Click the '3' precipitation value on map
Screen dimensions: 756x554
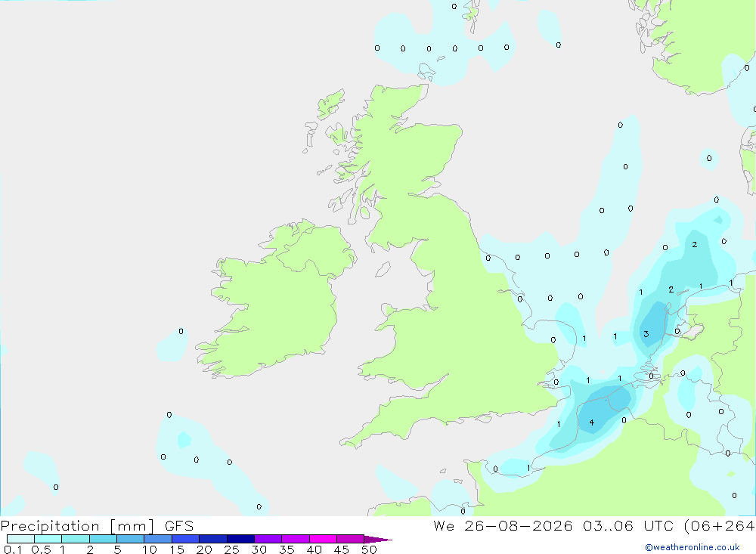646,333
